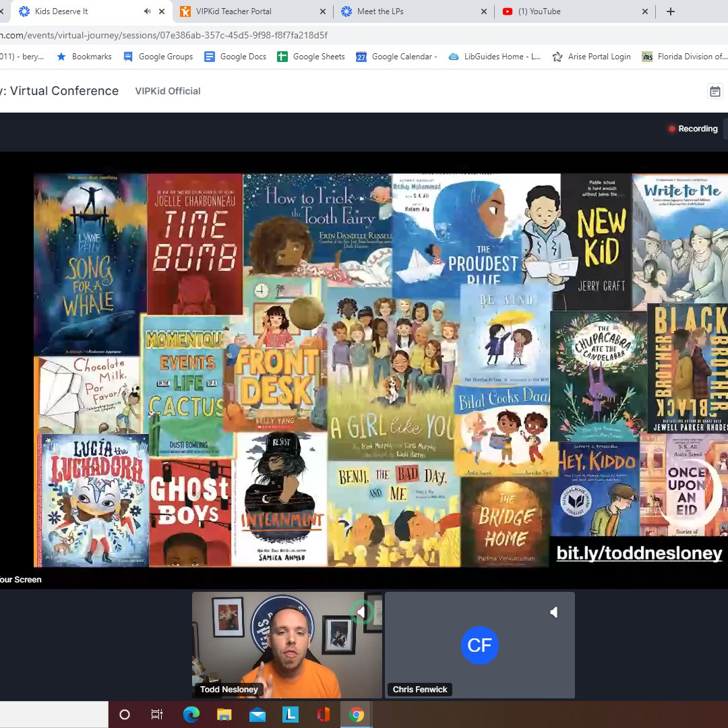This screenshot has height=728, width=728.
Task: Click the Arise Portal bookmark icon
Action: [x=557, y=57]
